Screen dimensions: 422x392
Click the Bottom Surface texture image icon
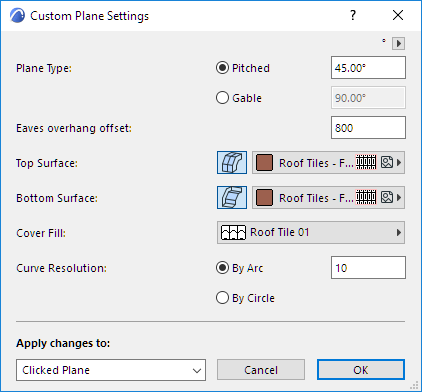(387, 197)
